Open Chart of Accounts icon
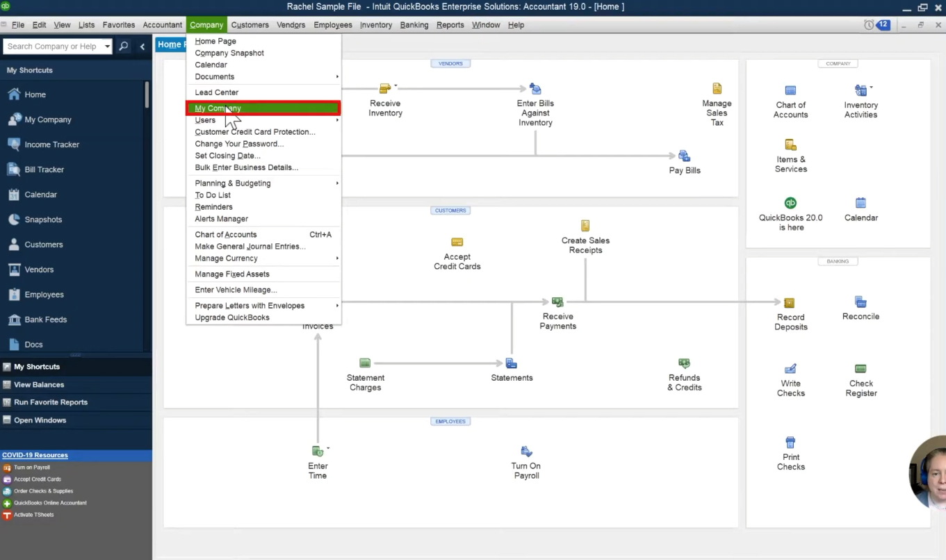 tap(790, 90)
